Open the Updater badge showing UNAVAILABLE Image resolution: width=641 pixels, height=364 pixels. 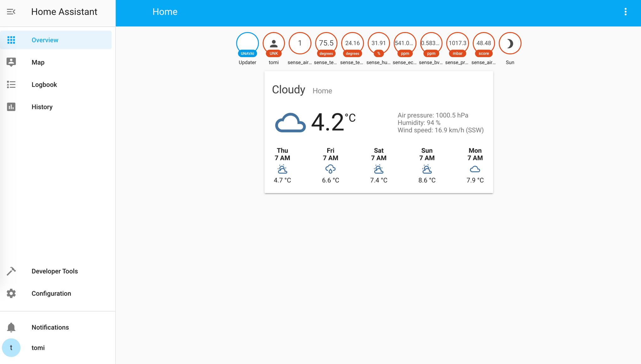tap(247, 43)
